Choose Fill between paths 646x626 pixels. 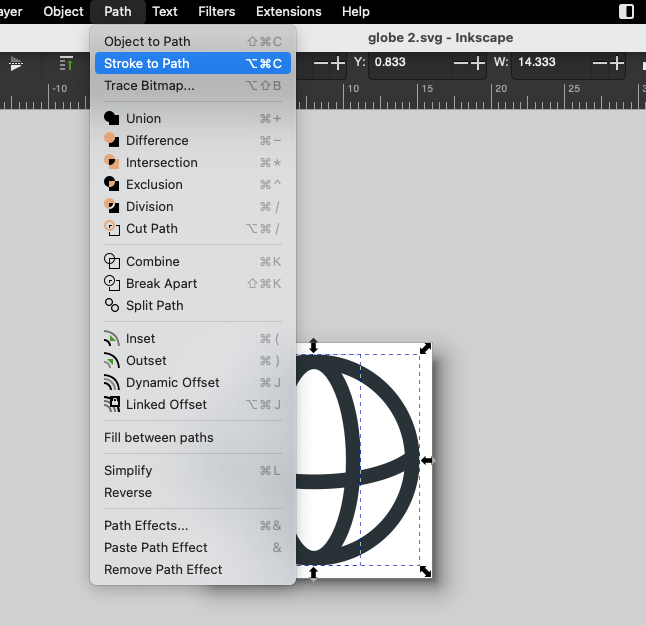(193, 438)
